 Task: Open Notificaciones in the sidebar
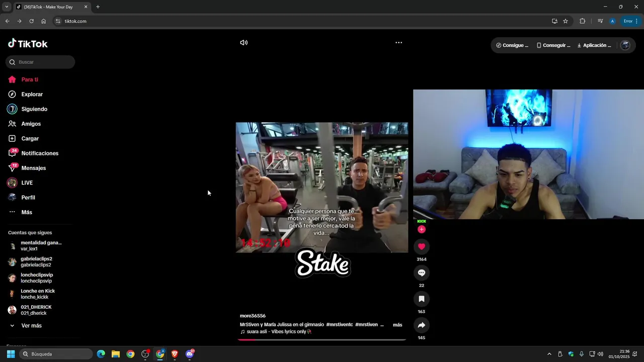(40, 153)
